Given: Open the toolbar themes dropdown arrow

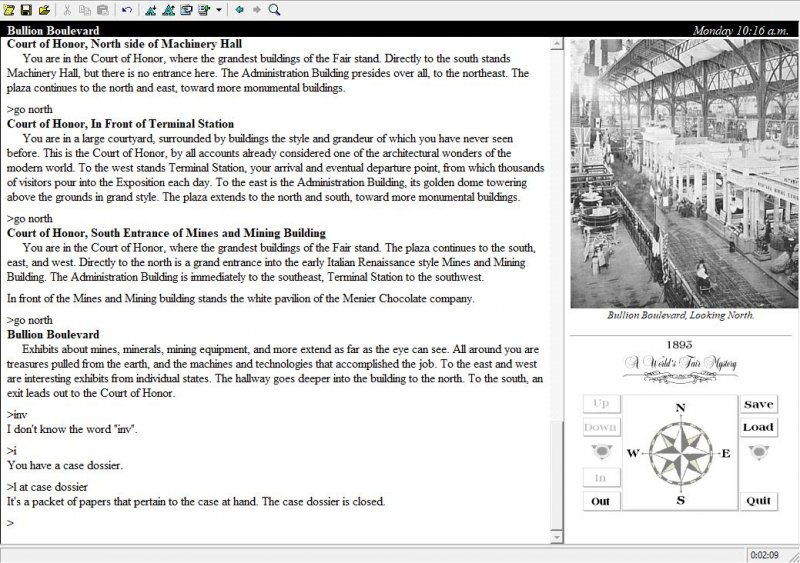Looking at the screenshot, I should coord(218,10).
